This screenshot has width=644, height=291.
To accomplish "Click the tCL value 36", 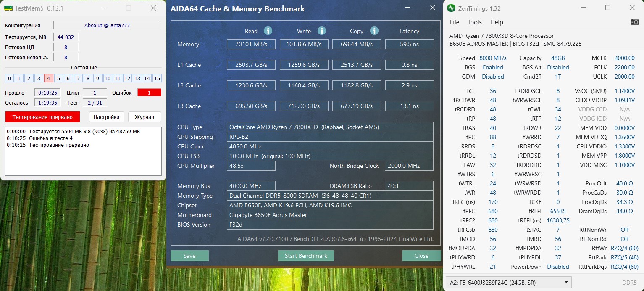I will [x=493, y=91].
